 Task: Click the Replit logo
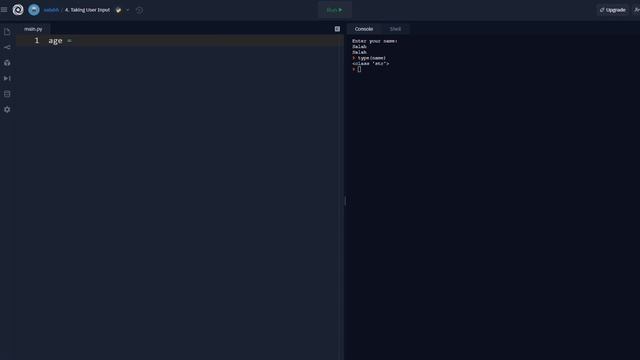coord(18,10)
